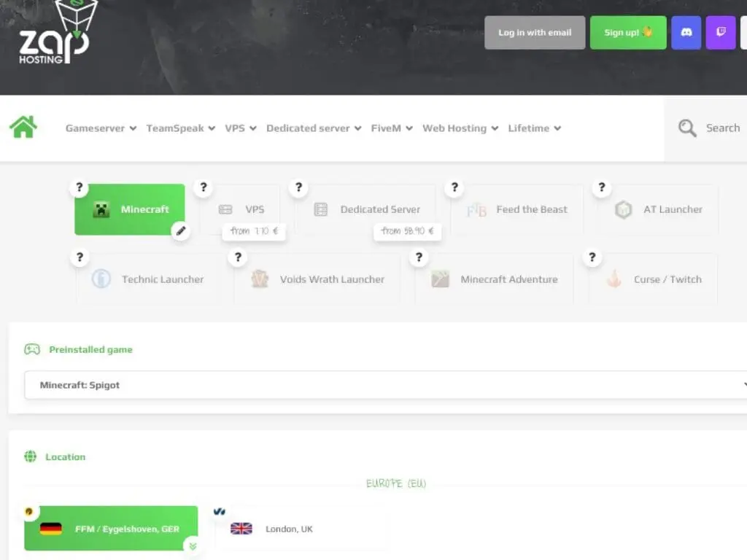Open the Minecraft: Spigot game dropdown
Viewport: 747px width, 560px height.
386,385
